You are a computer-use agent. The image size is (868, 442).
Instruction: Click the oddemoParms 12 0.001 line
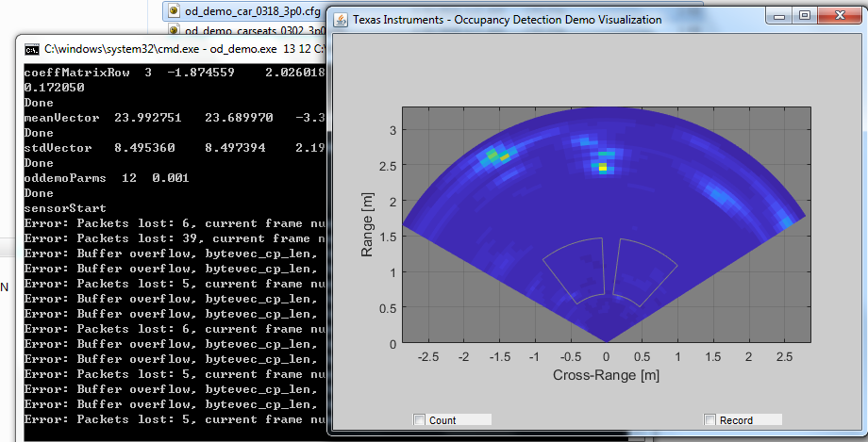click(x=107, y=178)
